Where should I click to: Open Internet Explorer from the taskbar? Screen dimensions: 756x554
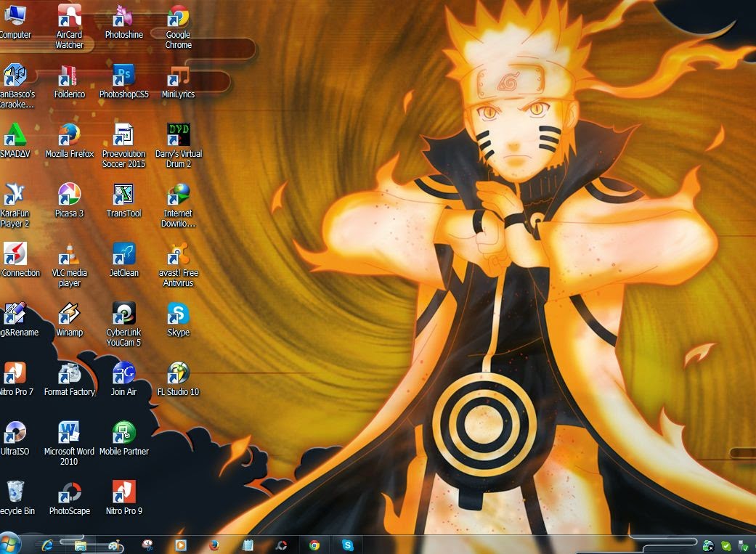tap(47, 545)
